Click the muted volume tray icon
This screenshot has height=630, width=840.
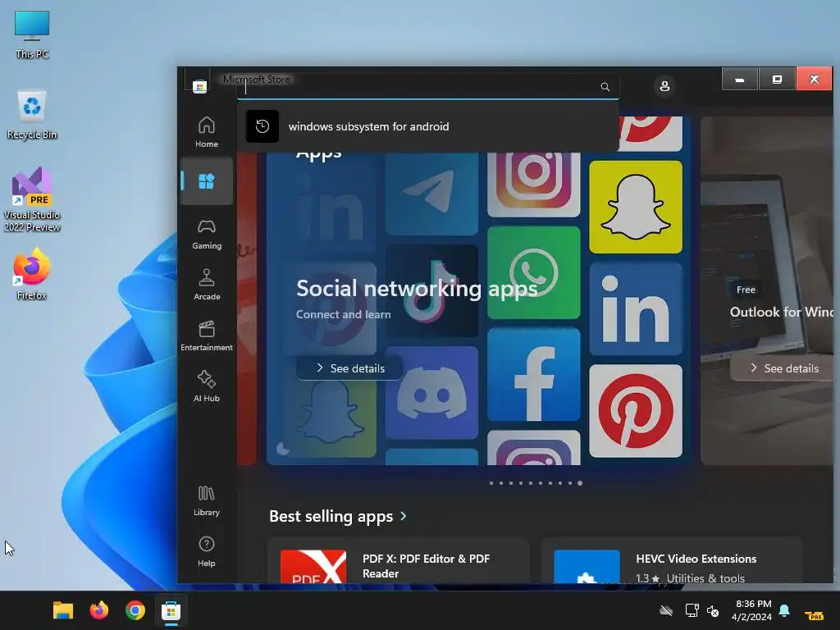point(713,610)
